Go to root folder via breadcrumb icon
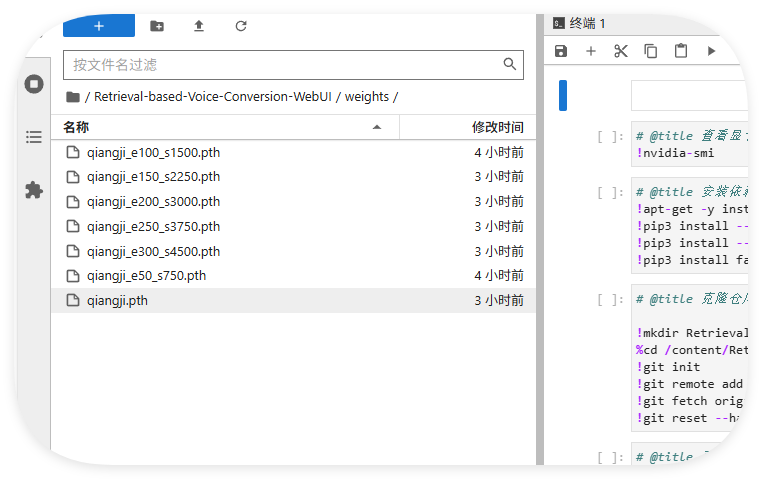This screenshot has height=479, width=762. point(72,97)
